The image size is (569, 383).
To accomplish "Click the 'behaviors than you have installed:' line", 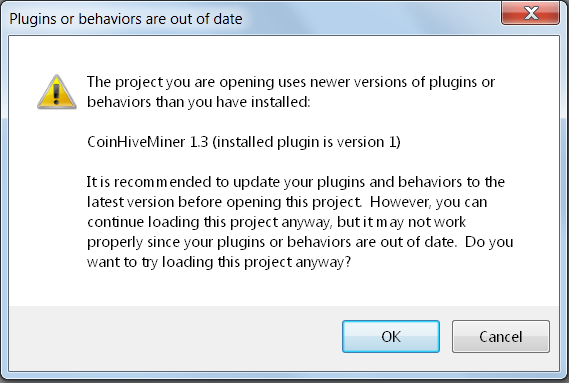I will click(x=198, y=102).
